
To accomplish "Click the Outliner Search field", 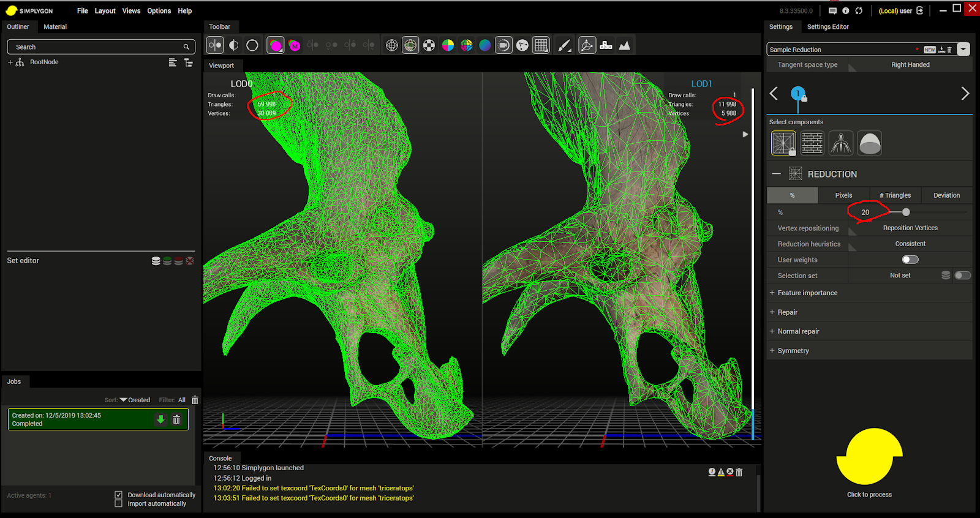I will click(101, 47).
